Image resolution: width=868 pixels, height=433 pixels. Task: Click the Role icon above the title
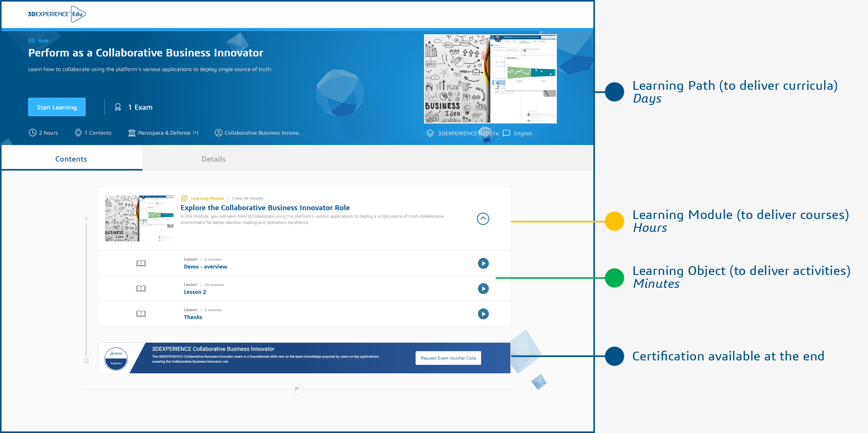click(x=32, y=40)
